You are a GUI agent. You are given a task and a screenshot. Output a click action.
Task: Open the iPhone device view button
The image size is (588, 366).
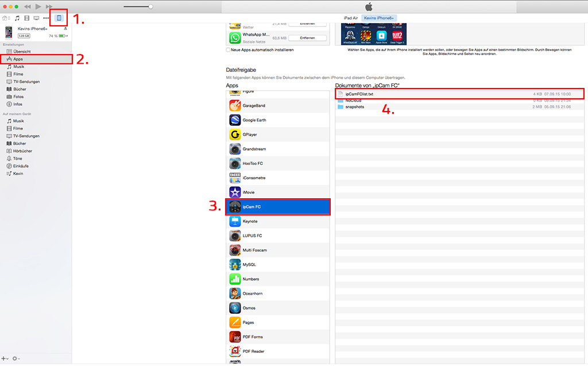coord(59,18)
